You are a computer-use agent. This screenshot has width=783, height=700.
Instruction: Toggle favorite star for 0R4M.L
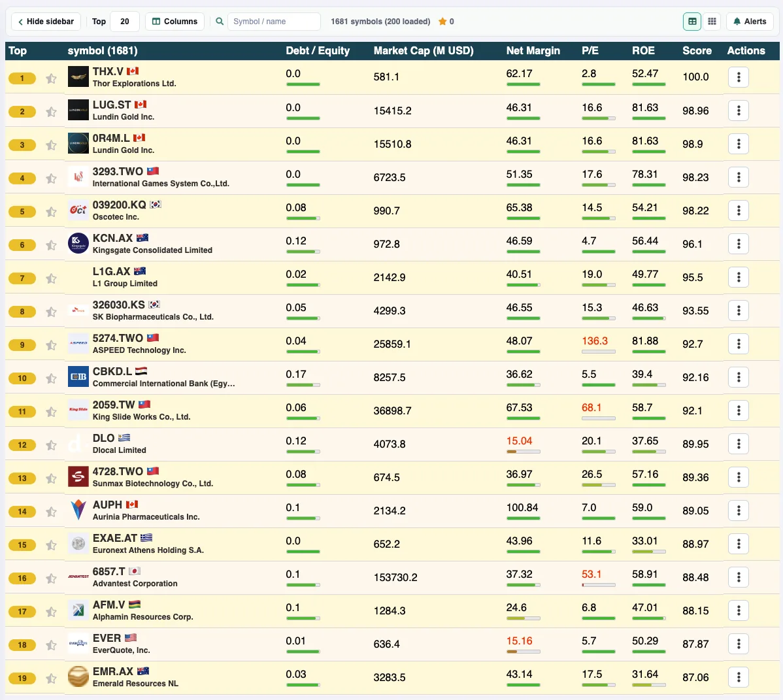[51, 145]
